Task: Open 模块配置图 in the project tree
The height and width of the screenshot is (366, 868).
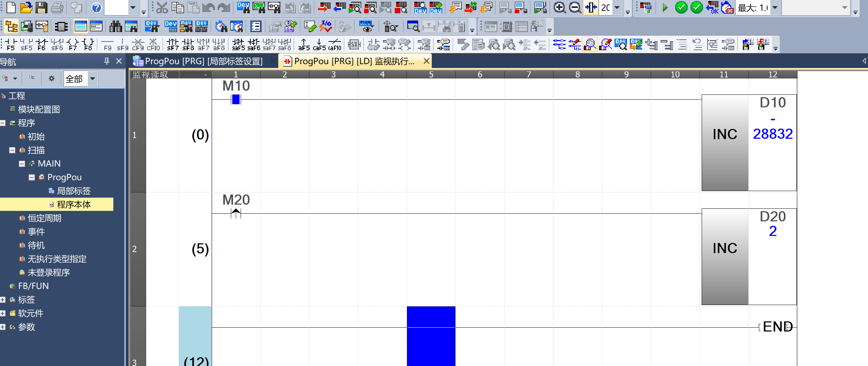Action: click(39, 109)
